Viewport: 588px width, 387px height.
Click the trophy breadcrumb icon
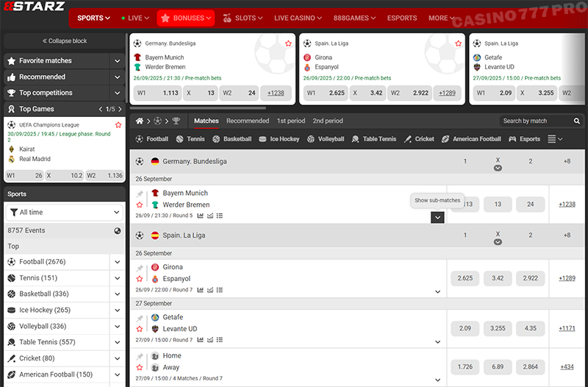click(176, 121)
